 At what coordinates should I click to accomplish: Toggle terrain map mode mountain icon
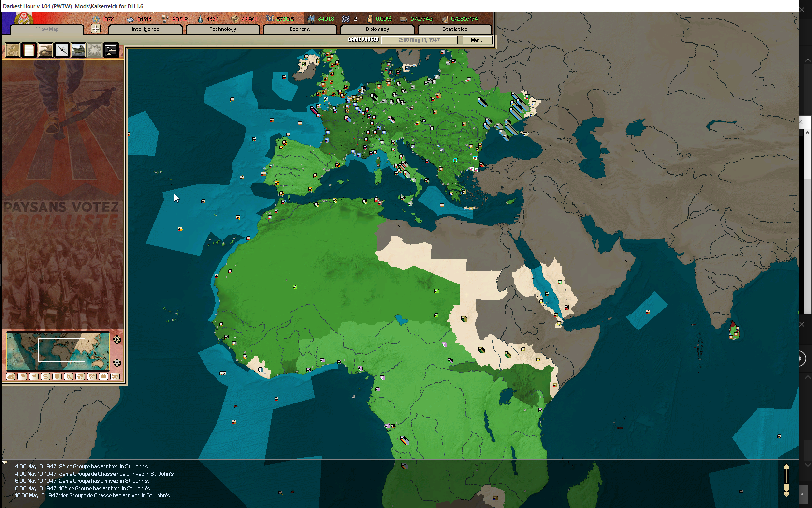11,376
